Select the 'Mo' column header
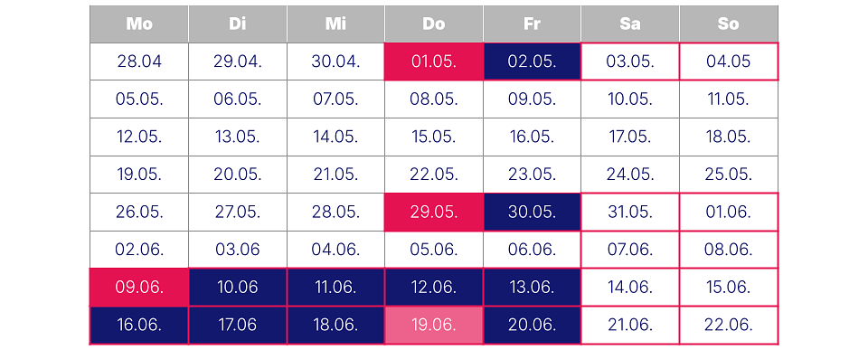The image size is (868, 350). click(139, 24)
